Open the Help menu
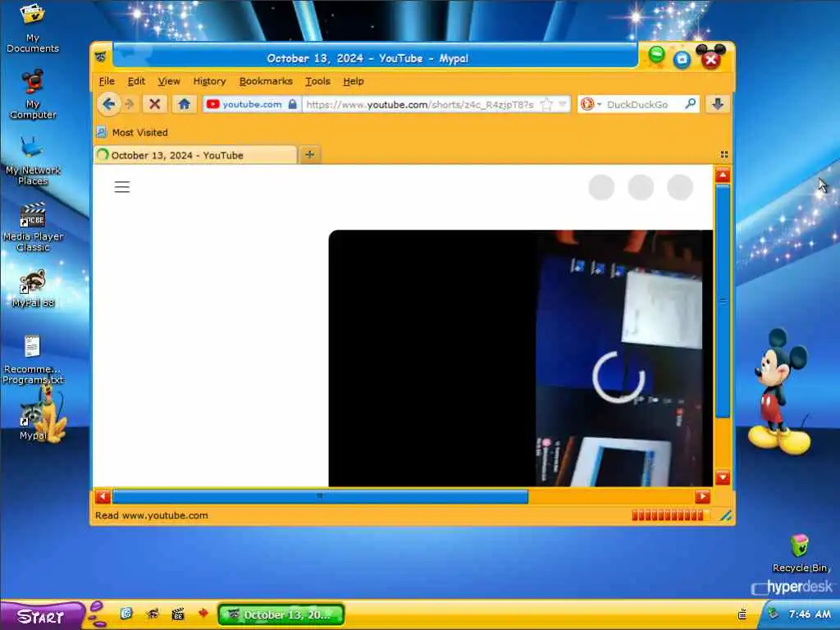 [x=353, y=81]
